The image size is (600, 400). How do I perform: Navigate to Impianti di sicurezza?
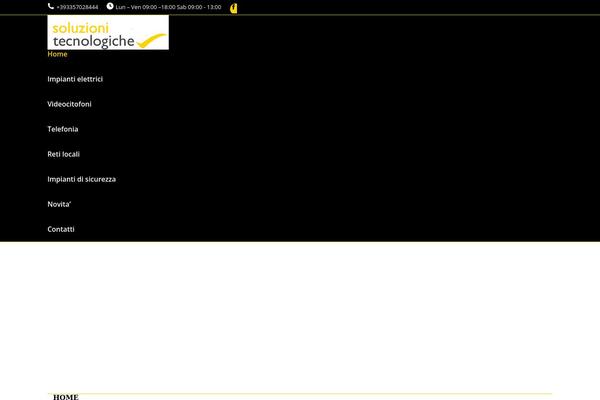(x=82, y=179)
